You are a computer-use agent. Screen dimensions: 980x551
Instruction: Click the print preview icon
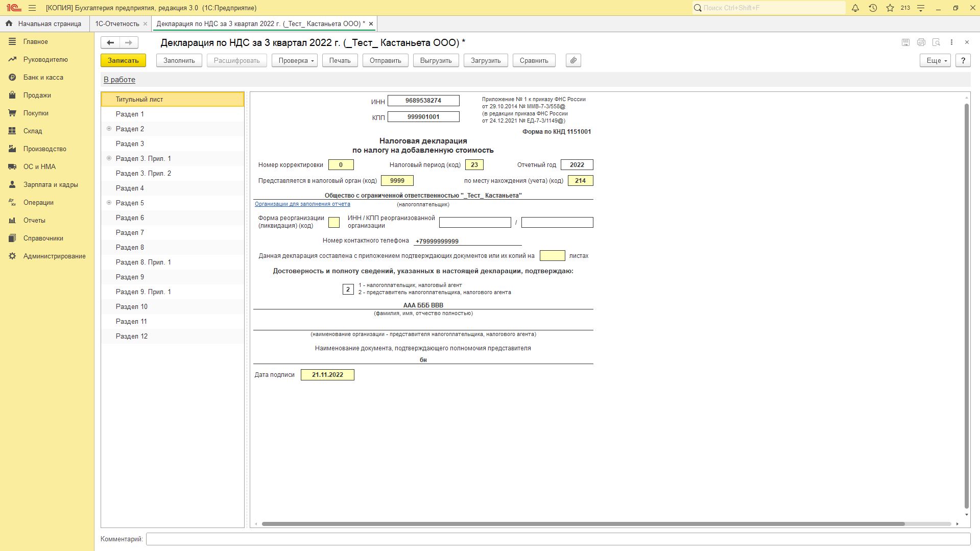click(x=936, y=42)
